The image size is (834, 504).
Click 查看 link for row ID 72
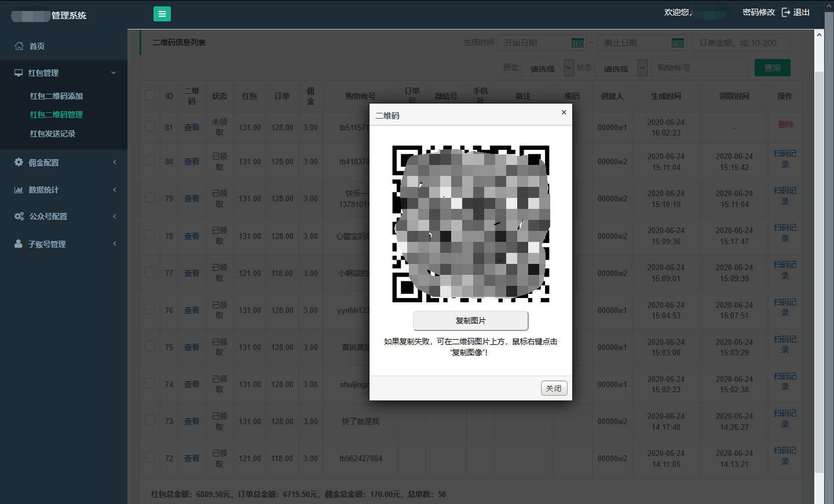(x=192, y=458)
